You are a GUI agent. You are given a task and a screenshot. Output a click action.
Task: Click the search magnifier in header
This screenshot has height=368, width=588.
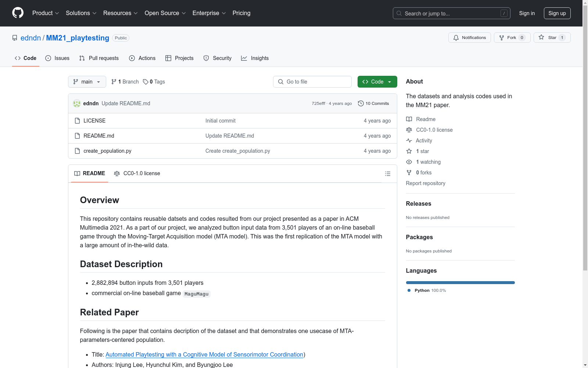coord(399,13)
